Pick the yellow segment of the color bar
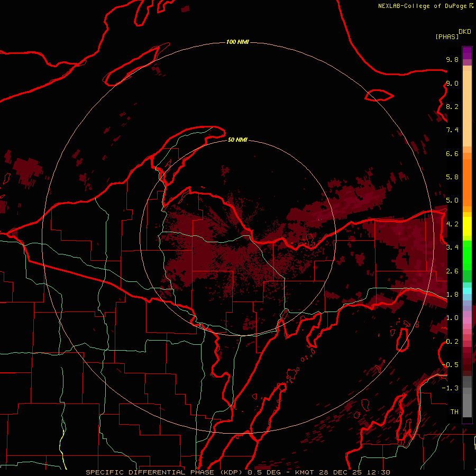The image size is (476, 476). pyautogui.click(x=467, y=226)
